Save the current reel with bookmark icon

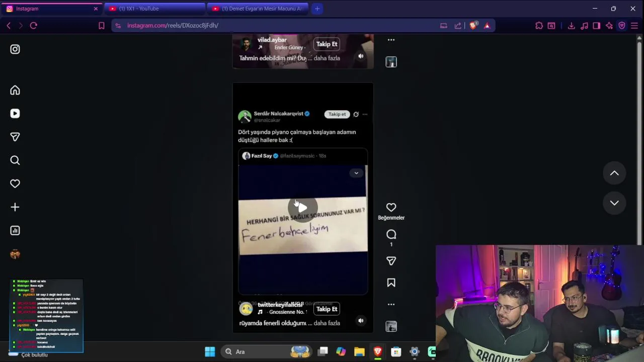391,283
